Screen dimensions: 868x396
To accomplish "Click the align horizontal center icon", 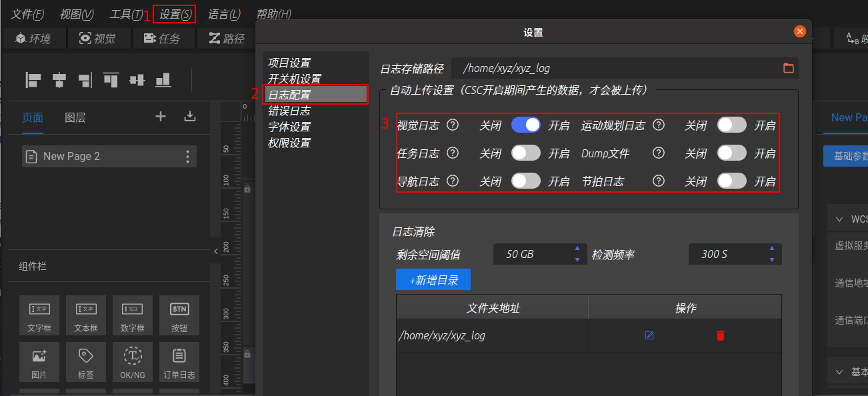I will 59,80.
